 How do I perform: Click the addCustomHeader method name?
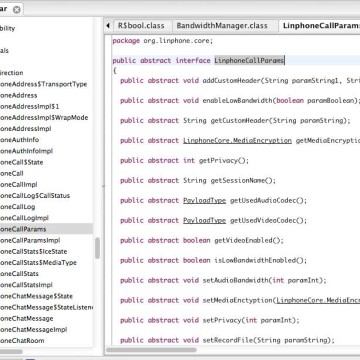click(x=232, y=81)
